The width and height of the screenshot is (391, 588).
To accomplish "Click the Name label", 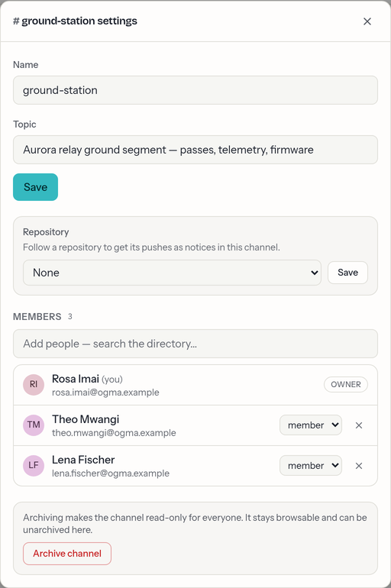I will coord(25,65).
